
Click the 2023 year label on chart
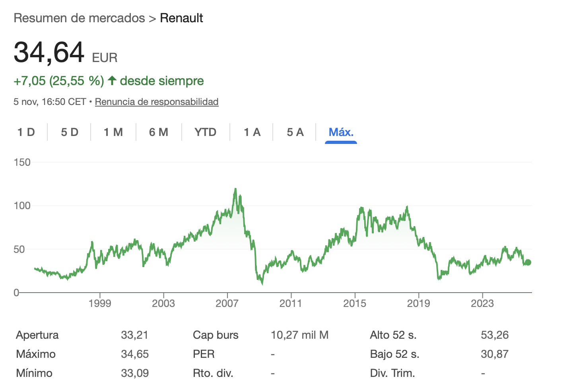pyautogui.click(x=482, y=303)
